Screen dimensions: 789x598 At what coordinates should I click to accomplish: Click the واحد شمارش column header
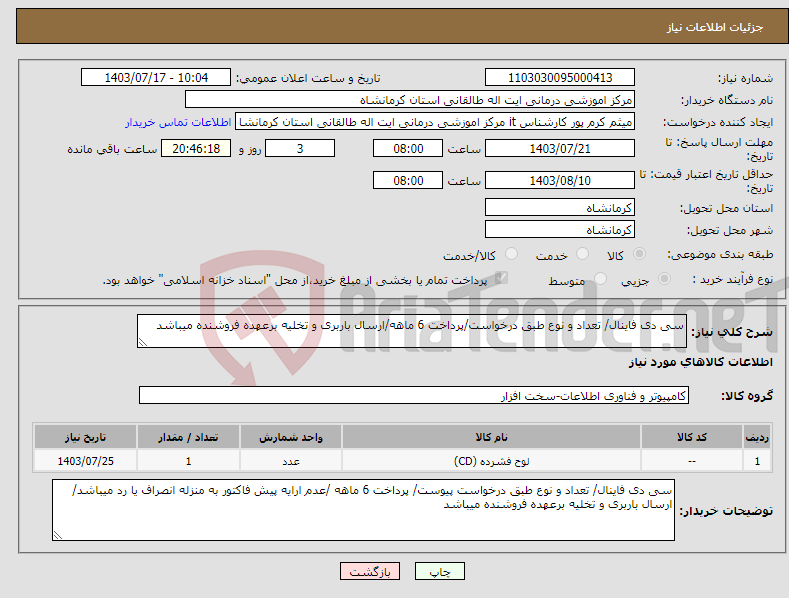291,437
